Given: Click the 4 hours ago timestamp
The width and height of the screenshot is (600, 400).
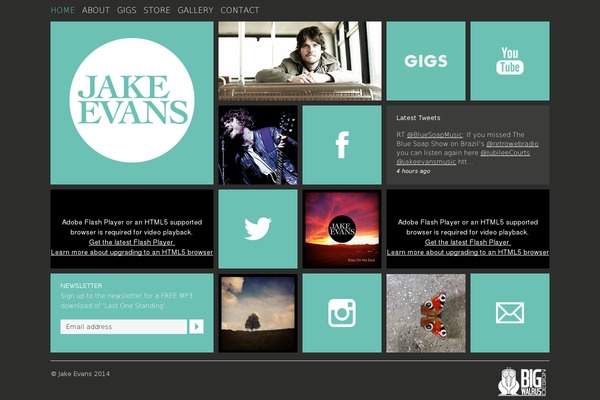Looking at the screenshot, I should click(x=413, y=171).
